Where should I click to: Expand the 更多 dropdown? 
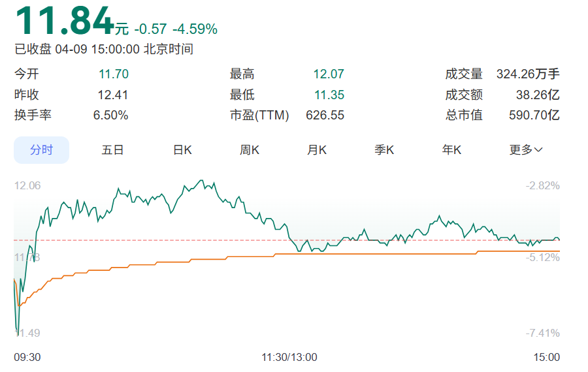coord(526,150)
